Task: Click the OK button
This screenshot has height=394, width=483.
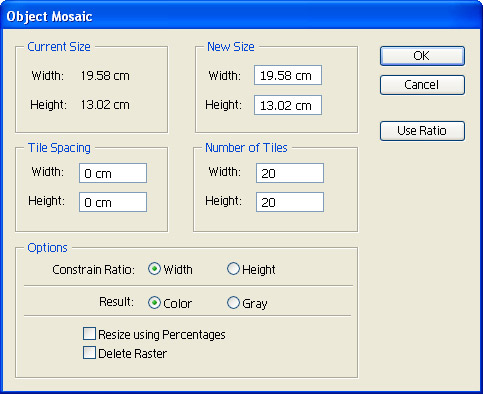Action: coord(422,56)
